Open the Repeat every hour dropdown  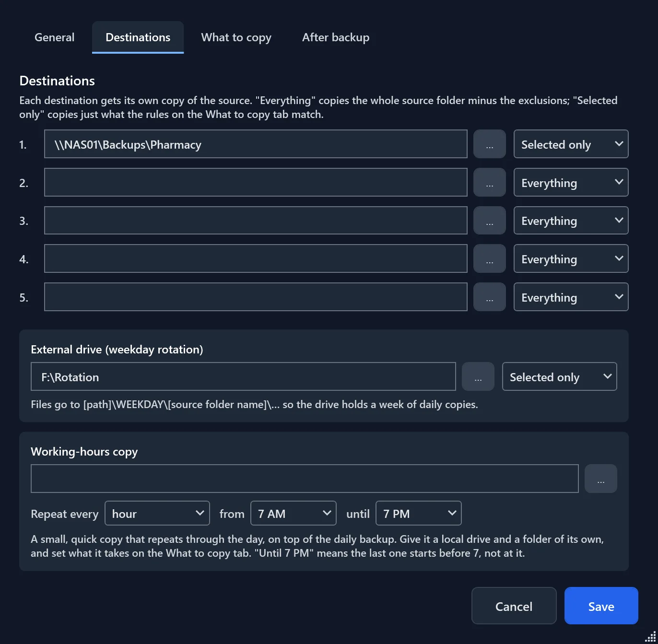[x=157, y=513]
